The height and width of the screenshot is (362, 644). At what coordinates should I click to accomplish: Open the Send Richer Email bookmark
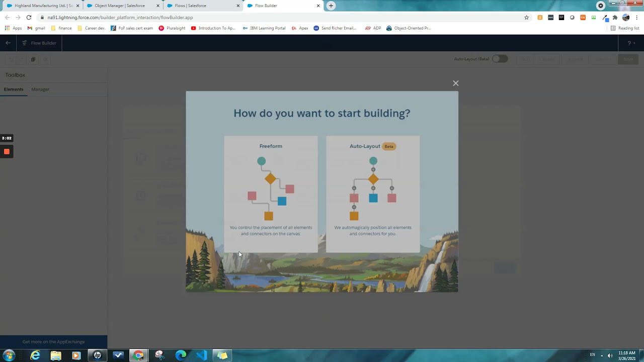(335, 28)
